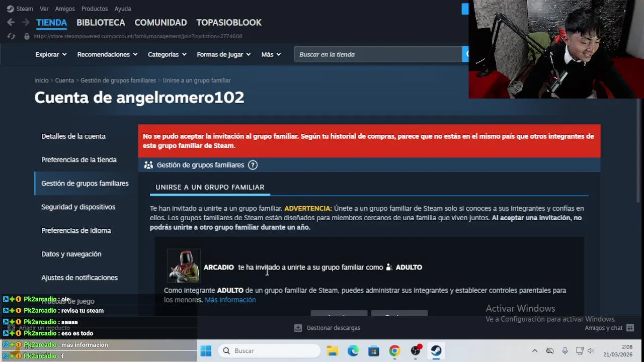Expand the Categorías dropdown
Screen dimensions: 644x362
coord(167,54)
